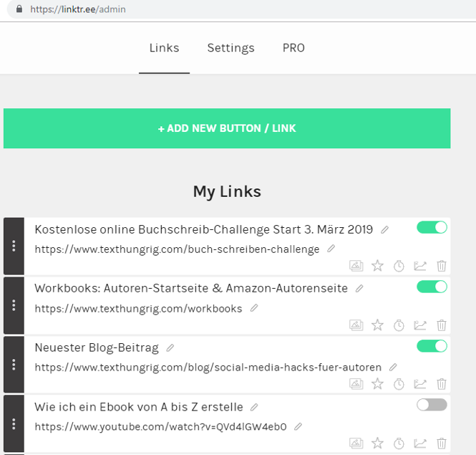Select title 'Wie ich ein Ebook von A bis Z erstelle'
The height and width of the screenshot is (455, 476).
point(139,407)
